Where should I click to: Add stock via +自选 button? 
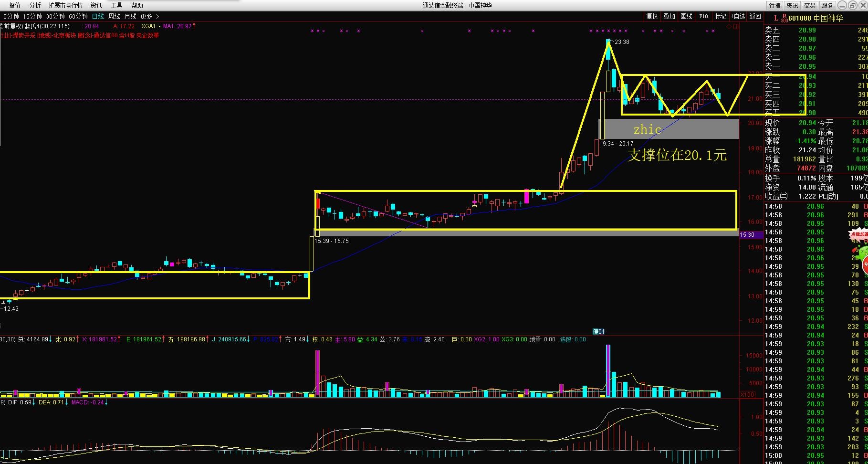coord(738,16)
